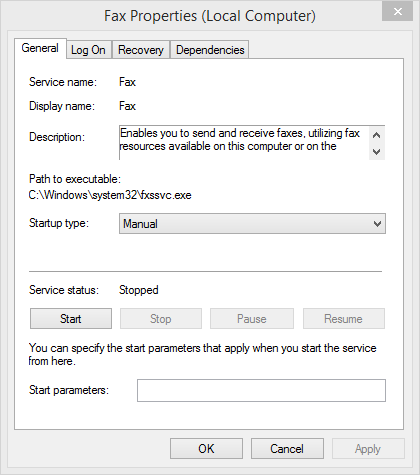Start the Fax service
This screenshot has height=475, width=420.
click(x=71, y=319)
